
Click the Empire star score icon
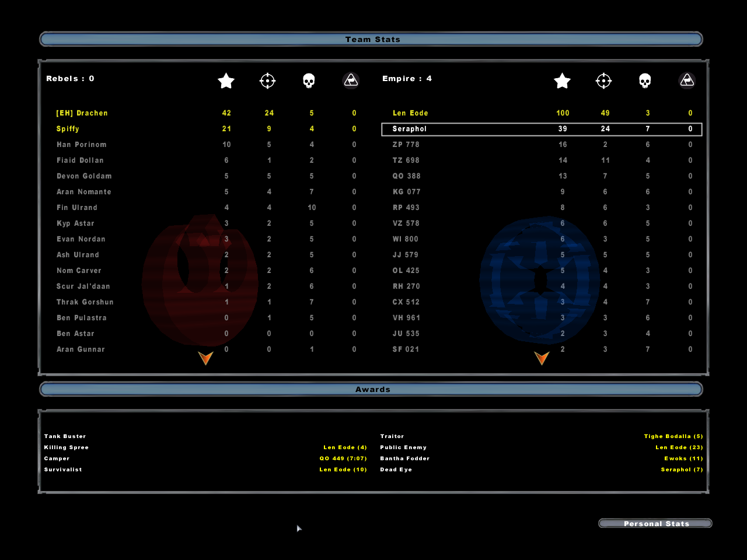pyautogui.click(x=562, y=80)
